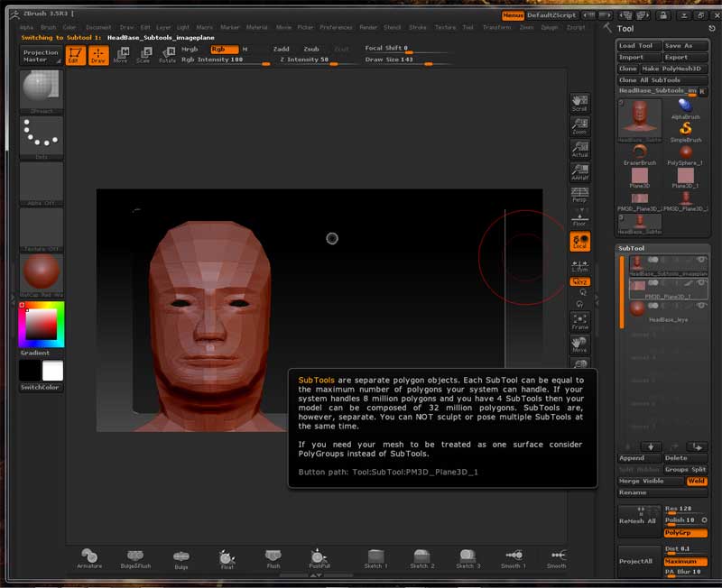Open the Preferences menu
This screenshot has height=588, width=722.
click(336, 28)
